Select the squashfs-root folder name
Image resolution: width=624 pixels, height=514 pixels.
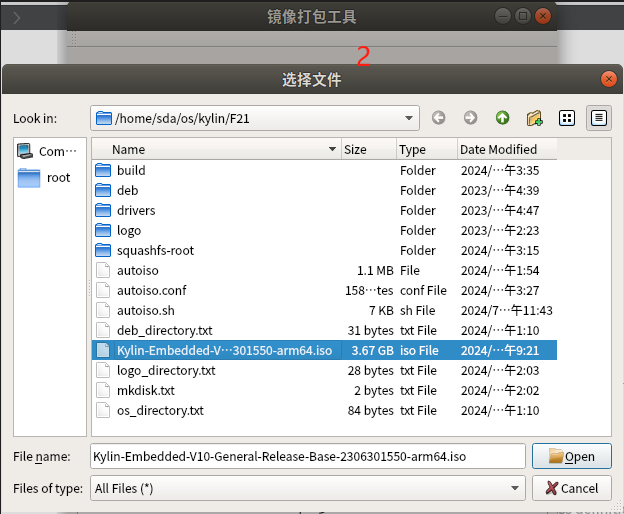point(155,250)
